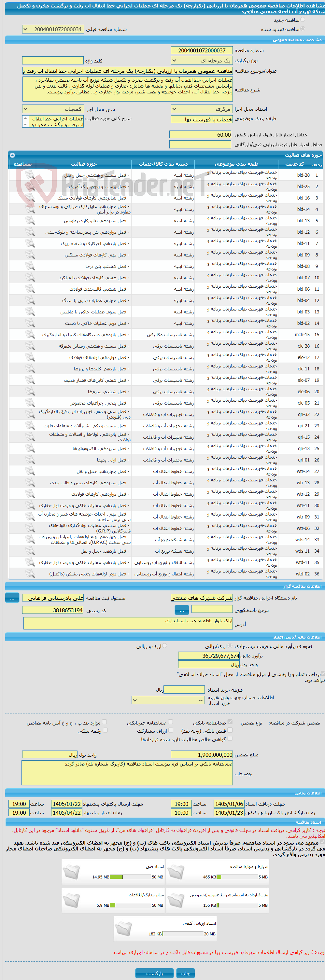Image resolution: width=325 pixels, height=980 pixels.
Task: Sort by دسته بندی کالا/خدمات column header
Action: pos(163,164)
